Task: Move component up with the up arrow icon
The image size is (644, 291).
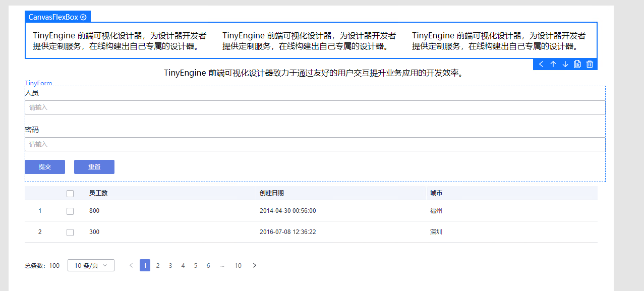Action: click(553, 64)
